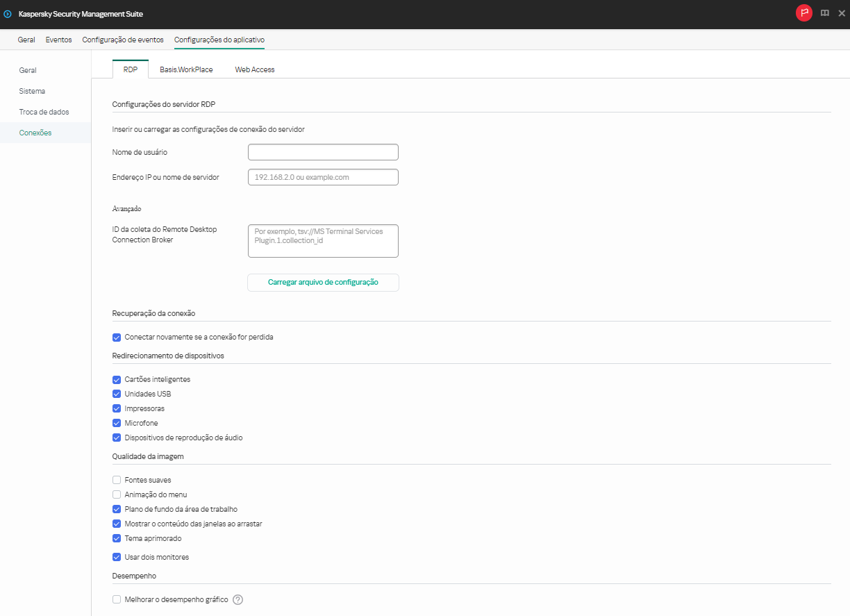Go to the Eventos section
Image resolution: width=850 pixels, height=616 pixels.
58,40
